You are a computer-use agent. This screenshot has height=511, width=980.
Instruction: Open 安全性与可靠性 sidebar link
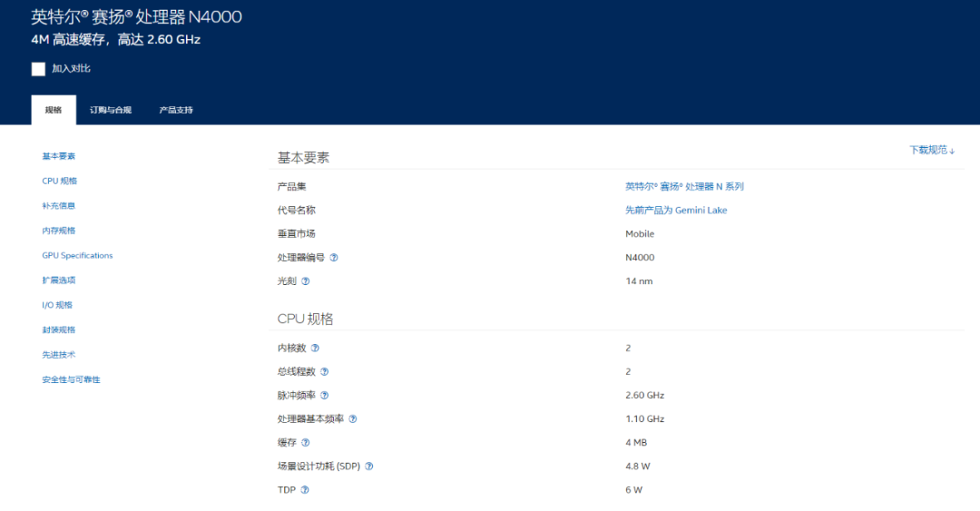point(72,379)
